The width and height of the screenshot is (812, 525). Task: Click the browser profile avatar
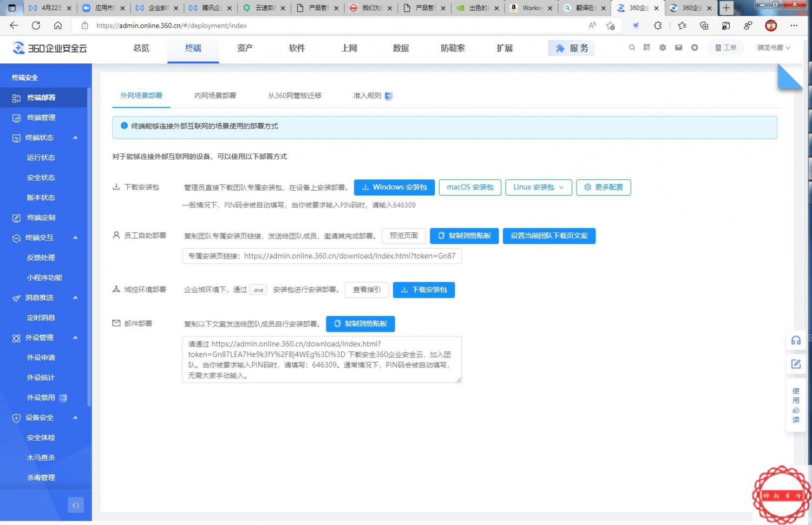(771, 25)
